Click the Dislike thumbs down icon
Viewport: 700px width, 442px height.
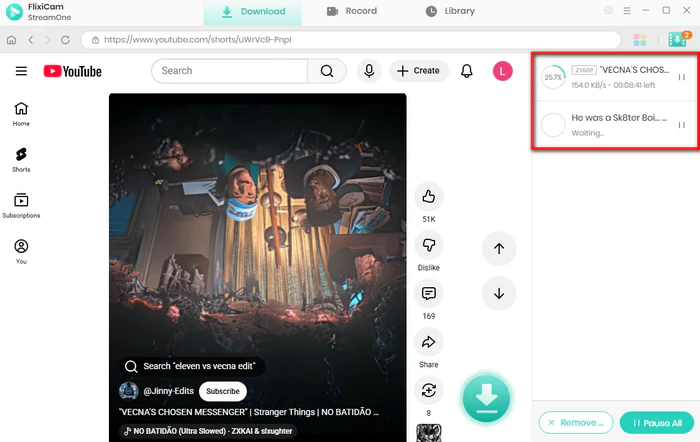point(428,245)
